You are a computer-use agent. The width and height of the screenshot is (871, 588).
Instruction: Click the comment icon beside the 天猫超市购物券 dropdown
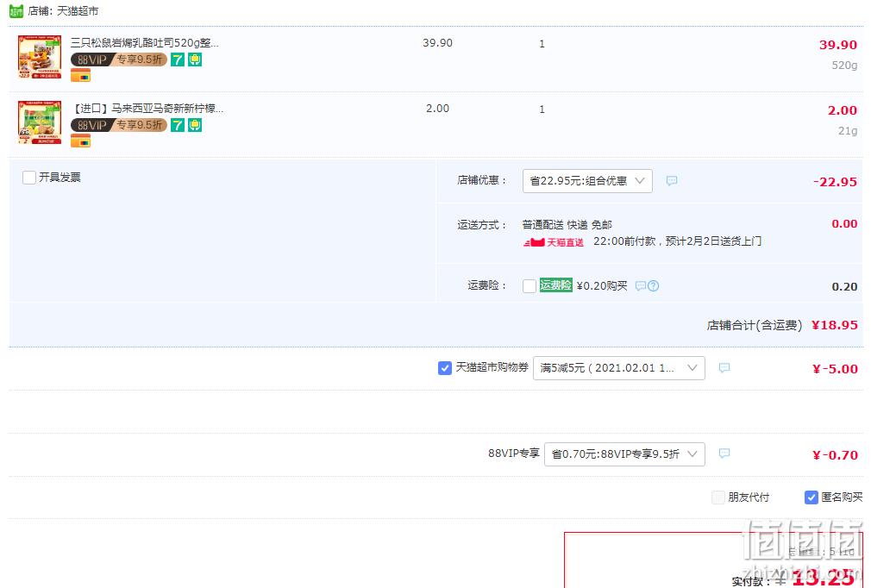point(724,367)
